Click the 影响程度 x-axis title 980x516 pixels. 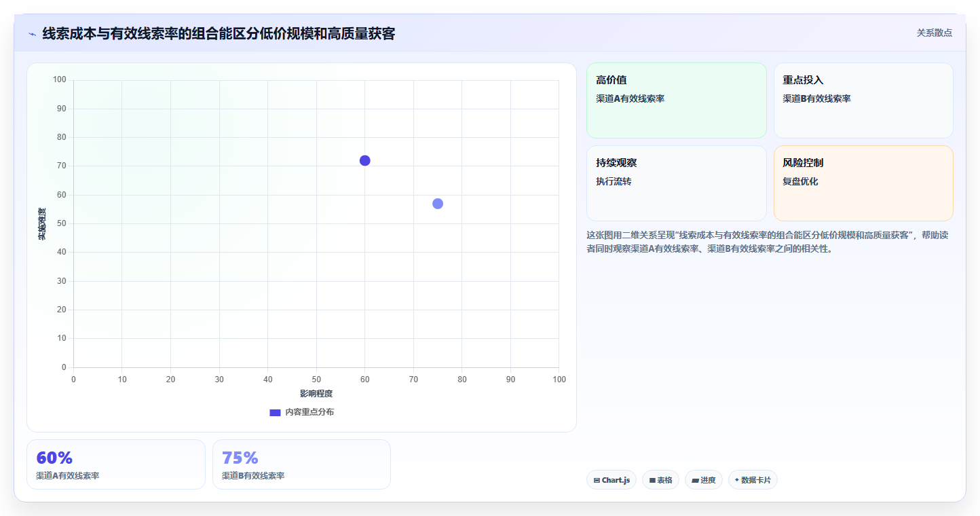tap(316, 394)
